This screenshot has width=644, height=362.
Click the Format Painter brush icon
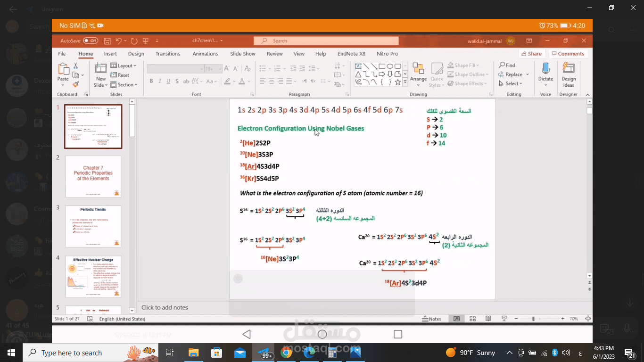75,84
